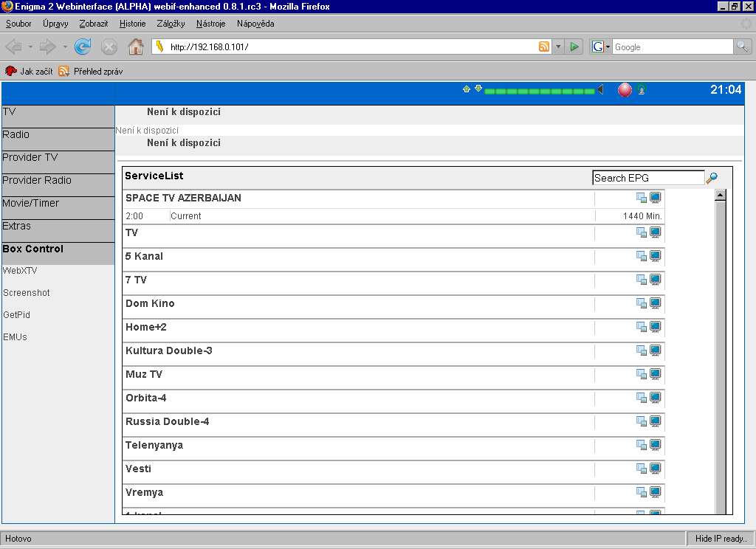Click the monitor icon in Telenyanya row
756x549 pixels.
click(x=656, y=445)
